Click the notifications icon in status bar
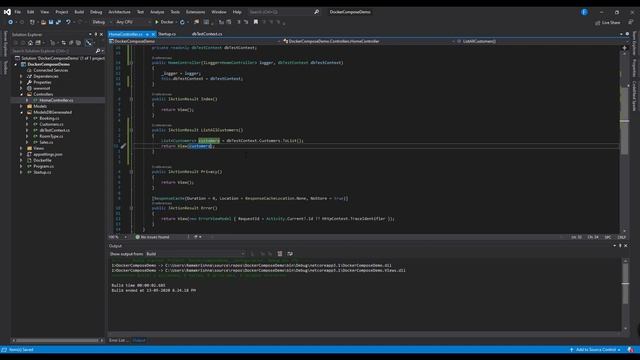This screenshot has width=640, height=360. point(631,350)
